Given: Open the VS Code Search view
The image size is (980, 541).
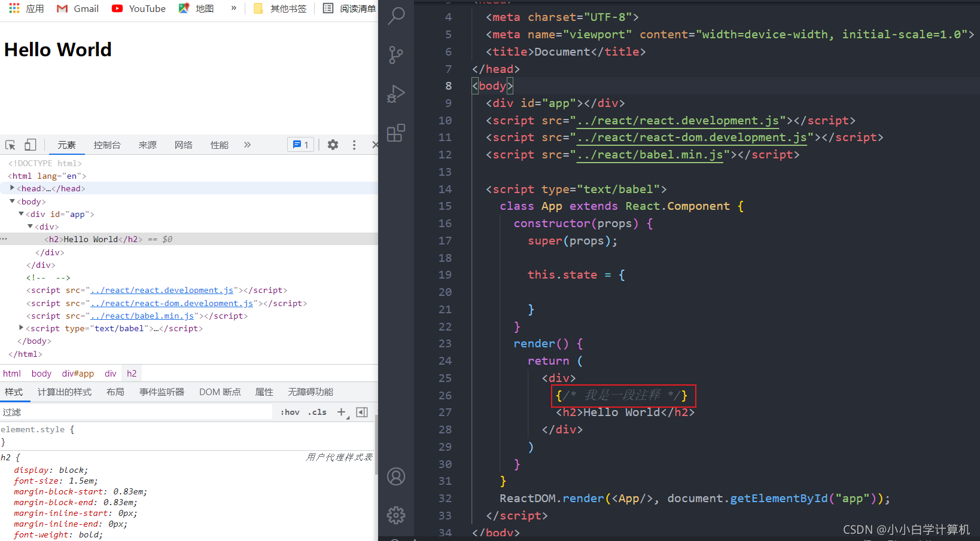Looking at the screenshot, I should [x=396, y=16].
